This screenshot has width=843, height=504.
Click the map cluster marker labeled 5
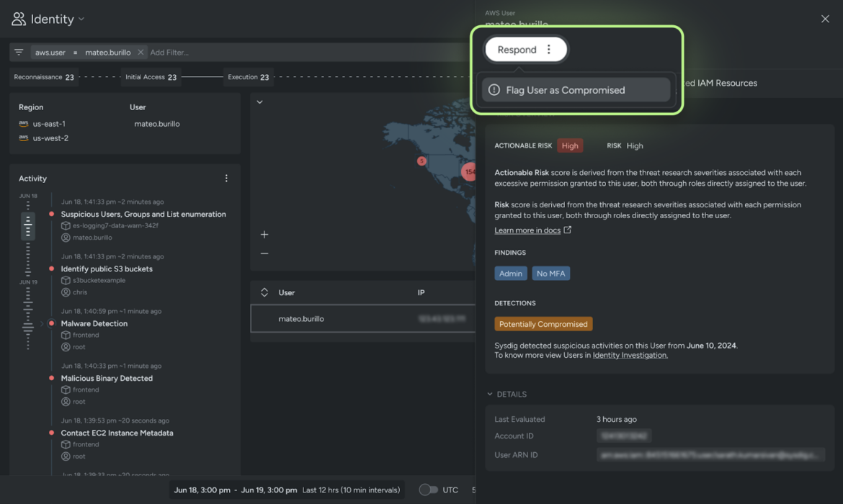tap(421, 161)
